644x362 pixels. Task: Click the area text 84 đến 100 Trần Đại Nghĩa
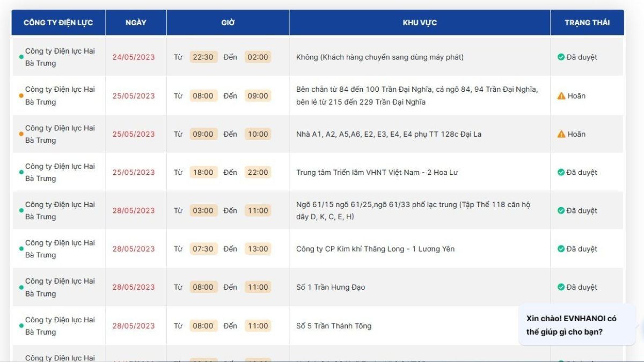[417, 95]
